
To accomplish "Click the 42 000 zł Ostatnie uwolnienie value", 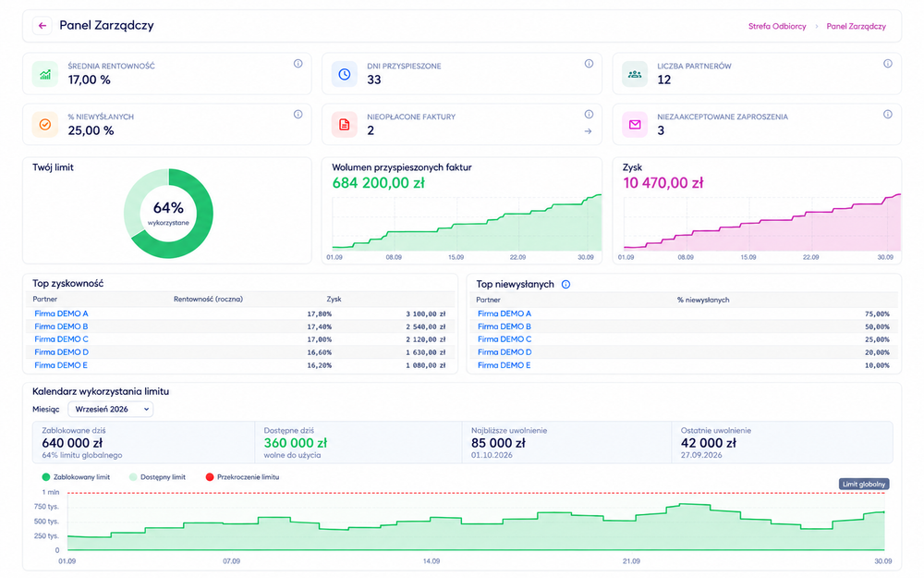I will 709,443.
